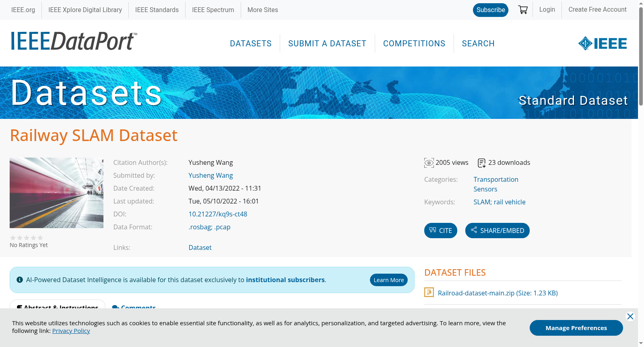Go to IEEE.org link
644x347 pixels.
click(x=23, y=10)
